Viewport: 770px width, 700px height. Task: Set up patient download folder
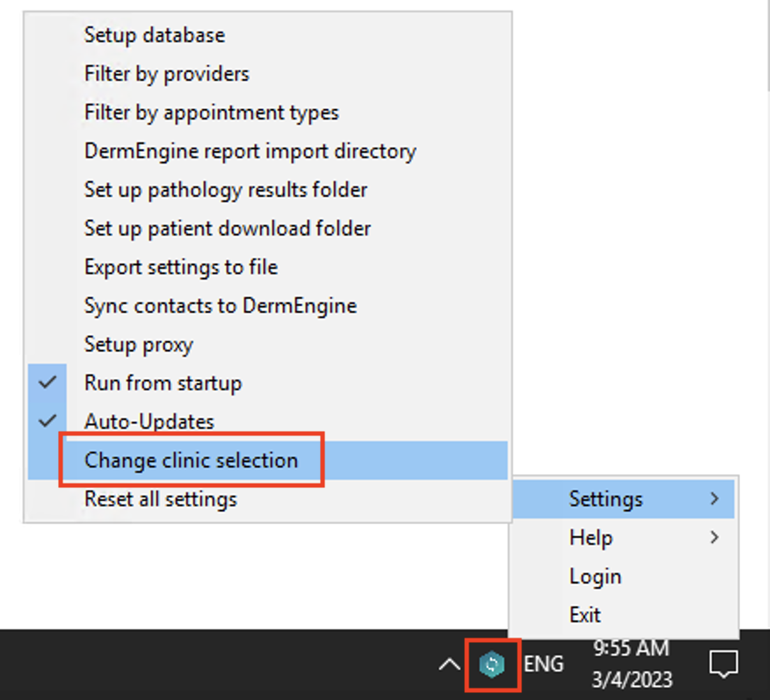click(226, 228)
